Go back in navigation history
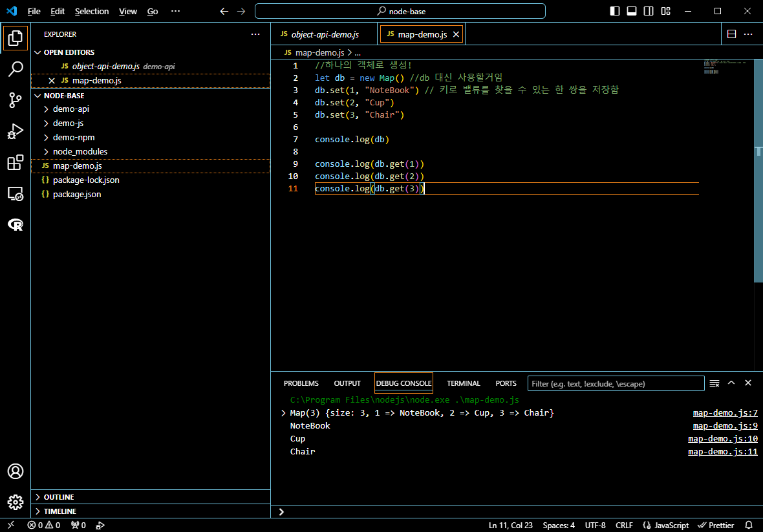The height and width of the screenshot is (532, 763). 224,11
